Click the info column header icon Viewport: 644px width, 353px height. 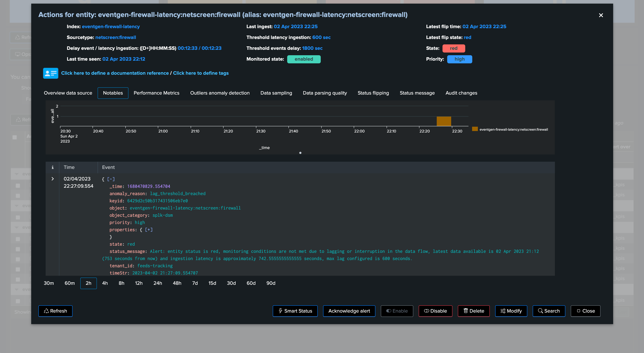52,167
